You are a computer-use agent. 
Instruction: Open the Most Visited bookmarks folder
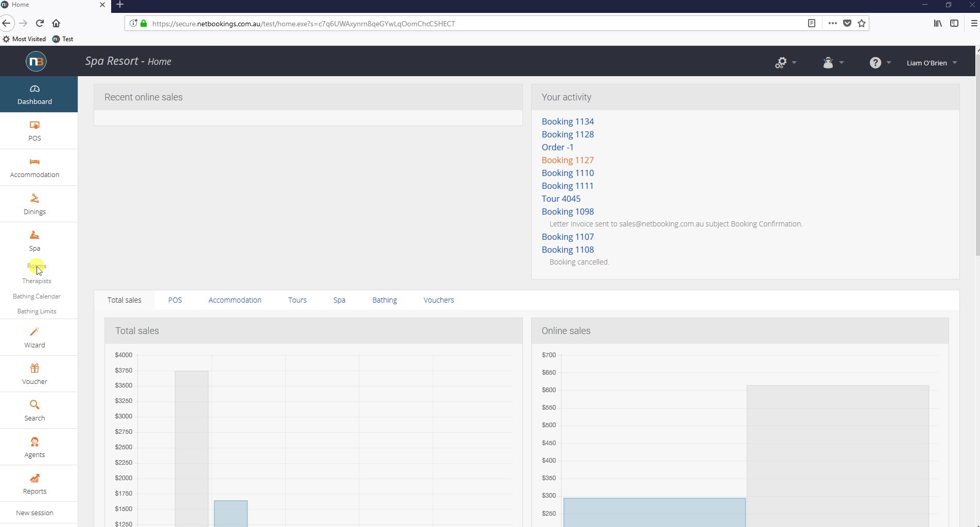tap(24, 39)
